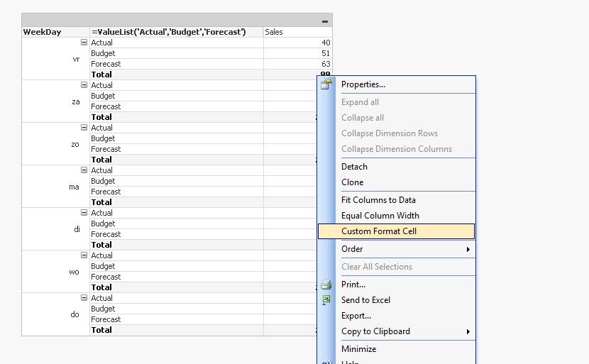Collapse the 'zo' weekday row
This screenshot has width=589, height=364.
(85, 128)
